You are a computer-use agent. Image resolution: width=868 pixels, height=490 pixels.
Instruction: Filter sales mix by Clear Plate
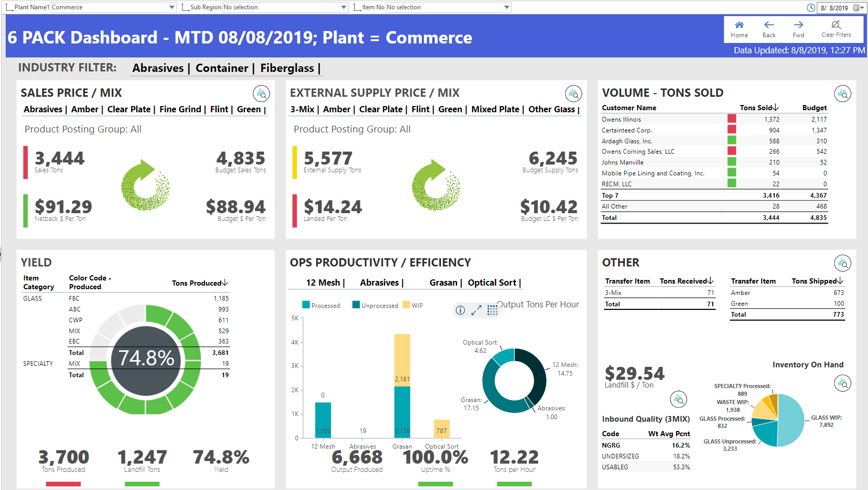(129, 109)
